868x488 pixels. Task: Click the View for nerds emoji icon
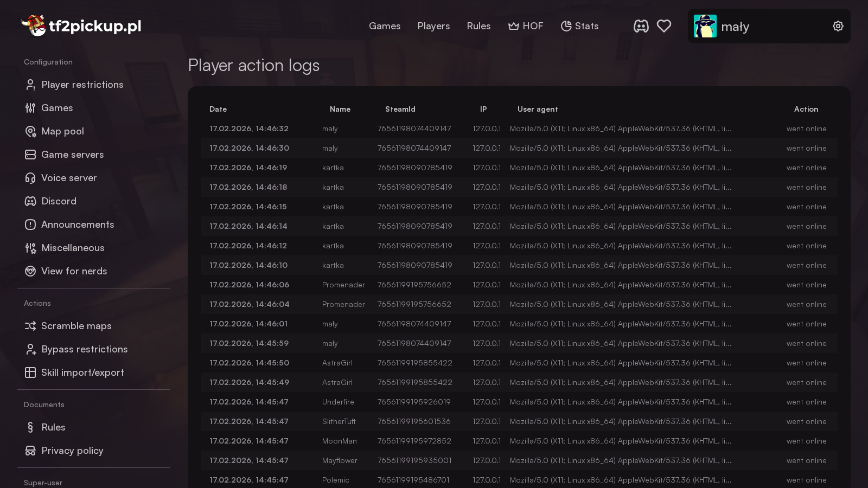coord(30,271)
